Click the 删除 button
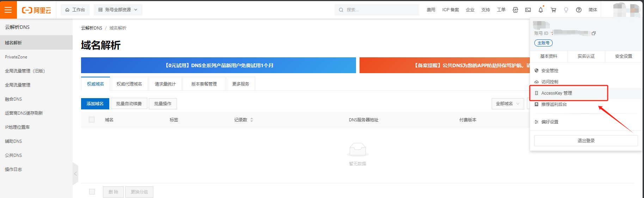644x198 pixels. pyautogui.click(x=114, y=192)
